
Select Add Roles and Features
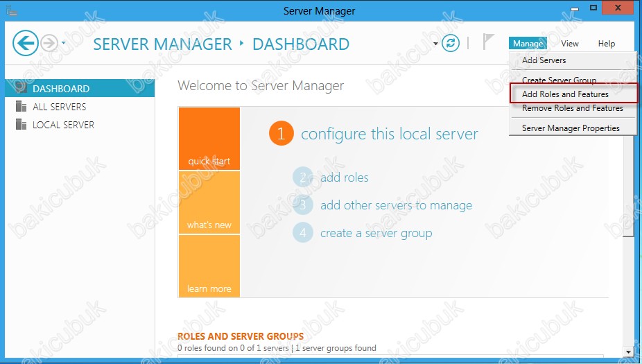pos(573,94)
